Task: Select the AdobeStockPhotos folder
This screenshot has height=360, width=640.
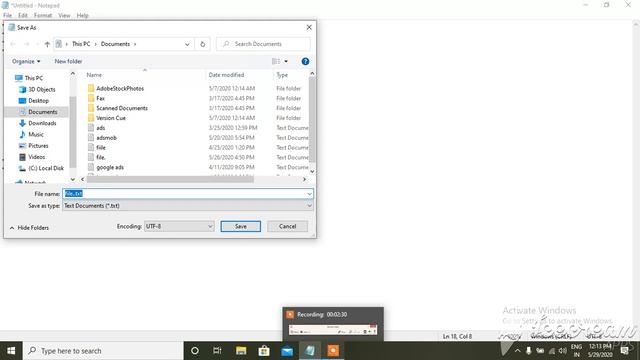Action: coord(120,88)
